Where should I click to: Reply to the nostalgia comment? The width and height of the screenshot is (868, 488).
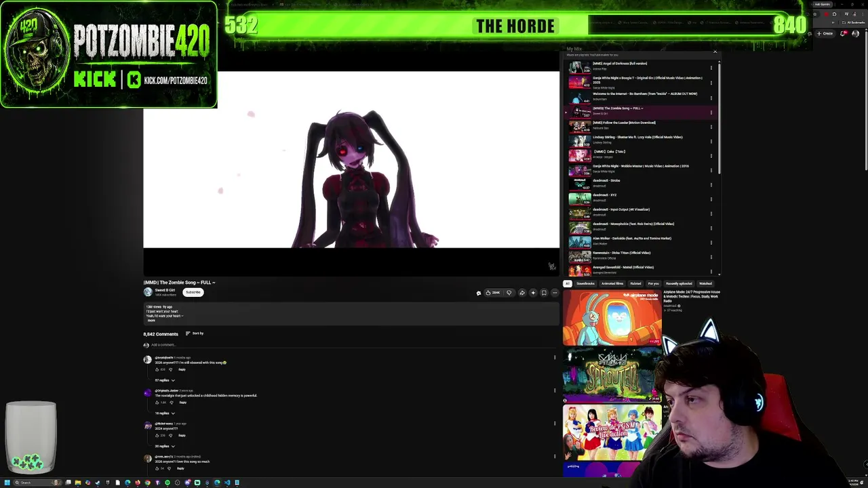pos(182,403)
